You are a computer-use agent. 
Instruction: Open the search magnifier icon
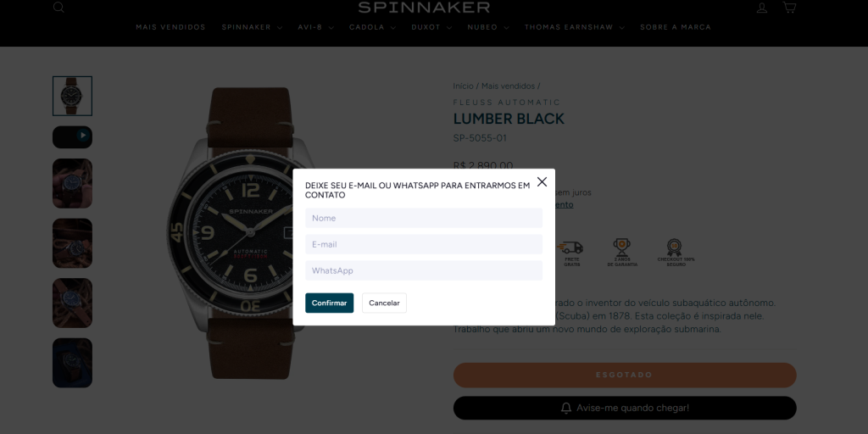[58, 7]
